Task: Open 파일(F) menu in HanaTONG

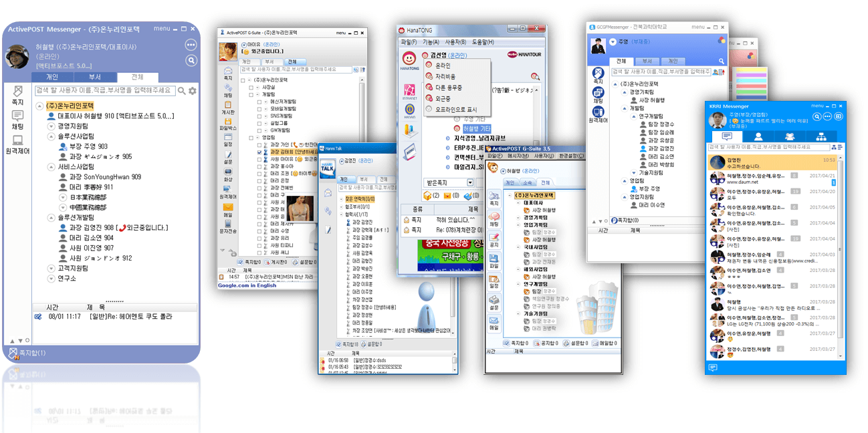Action: tap(409, 41)
